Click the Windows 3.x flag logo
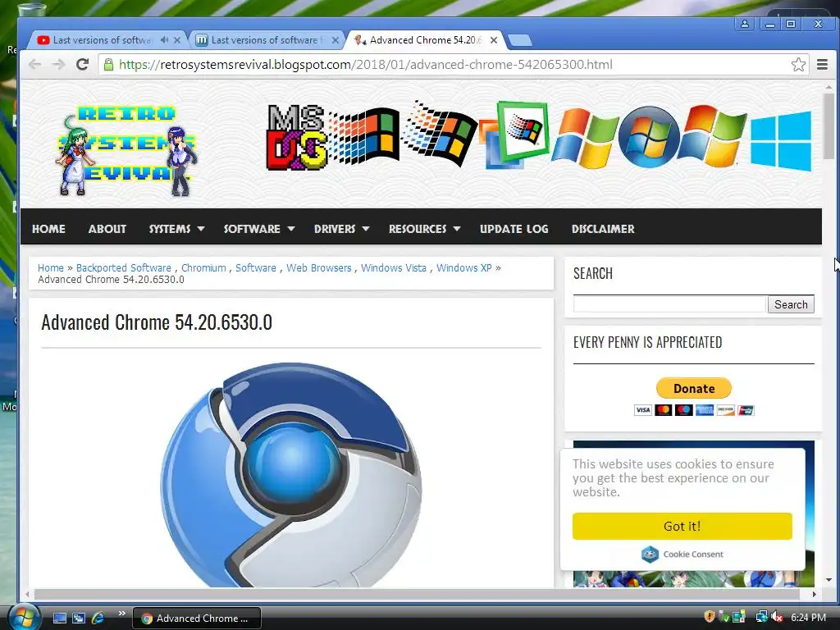 364,137
